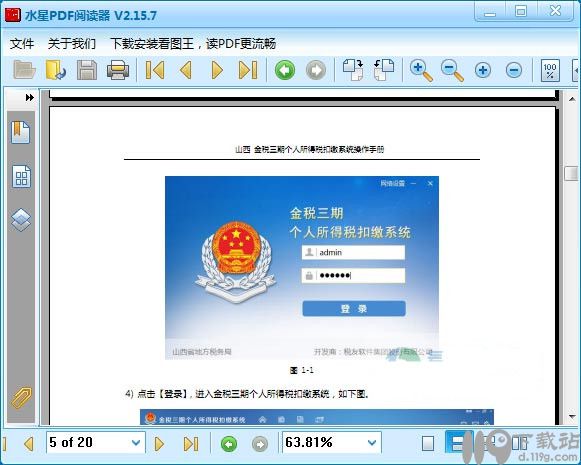Go to previous page in bottom bar
Image resolution: width=581 pixels, height=465 pixels.
click(x=29, y=444)
